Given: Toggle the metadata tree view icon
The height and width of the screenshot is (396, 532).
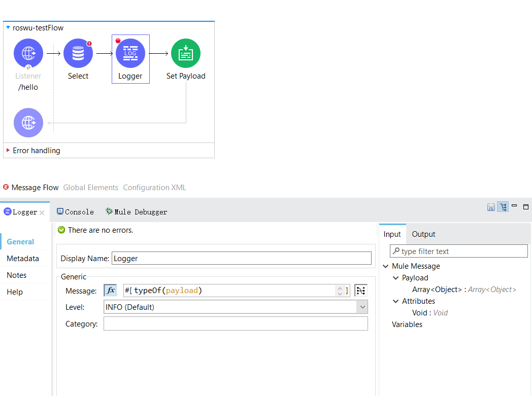Looking at the screenshot, I should point(503,207).
